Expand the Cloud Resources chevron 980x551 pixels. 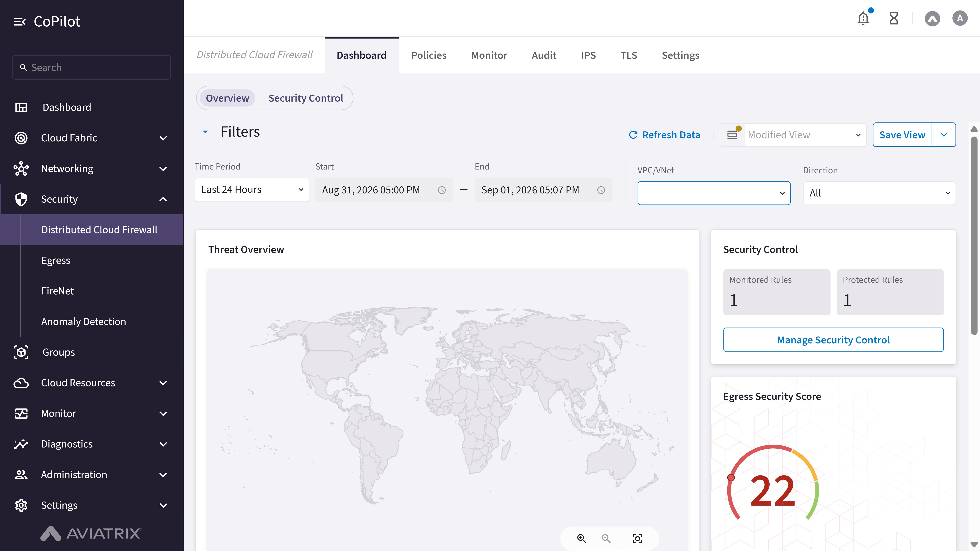[x=163, y=383]
